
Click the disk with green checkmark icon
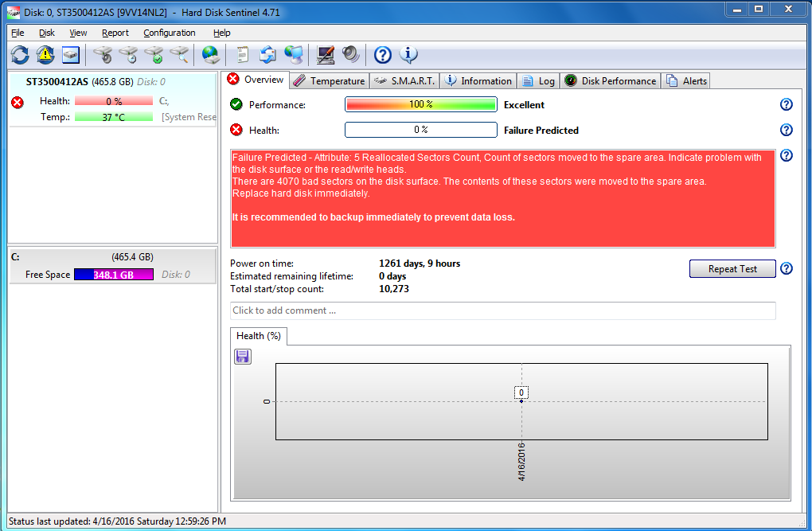(x=154, y=55)
